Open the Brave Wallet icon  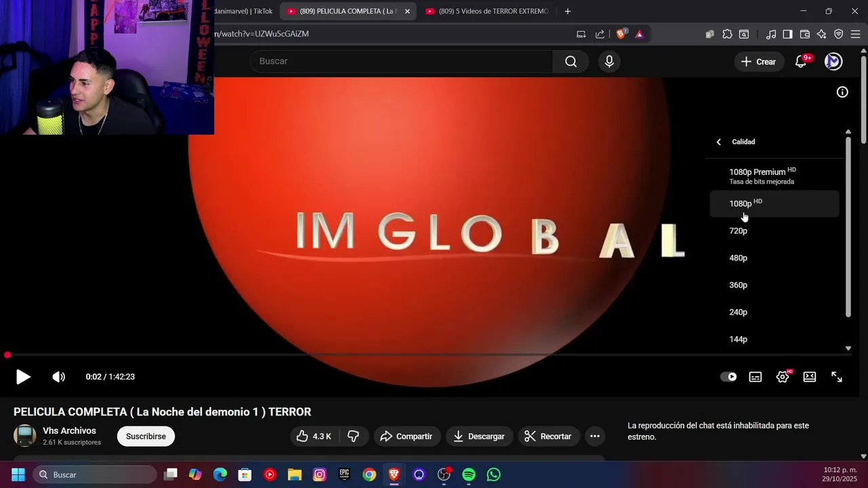tap(805, 34)
